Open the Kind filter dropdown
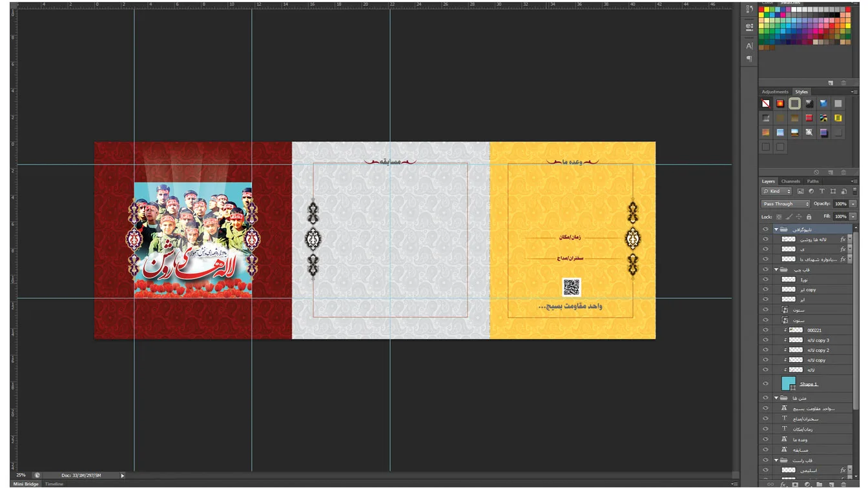This screenshot has height=488, width=868. [x=777, y=191]
